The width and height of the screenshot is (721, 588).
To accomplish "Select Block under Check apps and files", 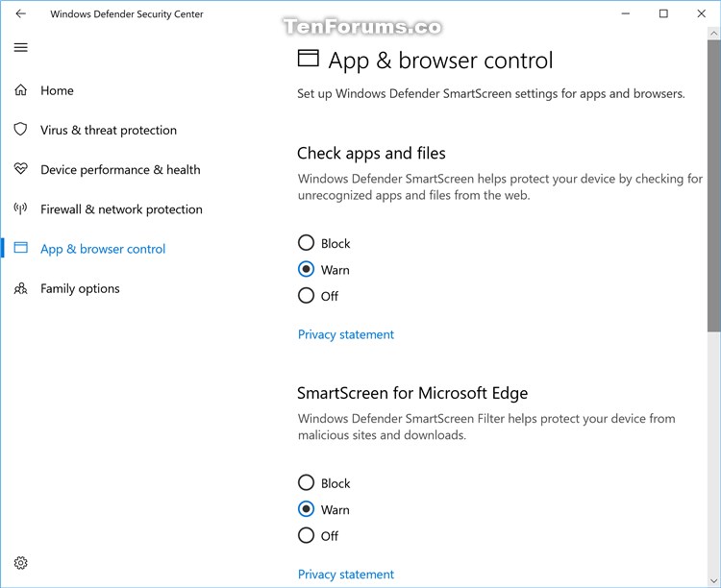I will [307, 243].
